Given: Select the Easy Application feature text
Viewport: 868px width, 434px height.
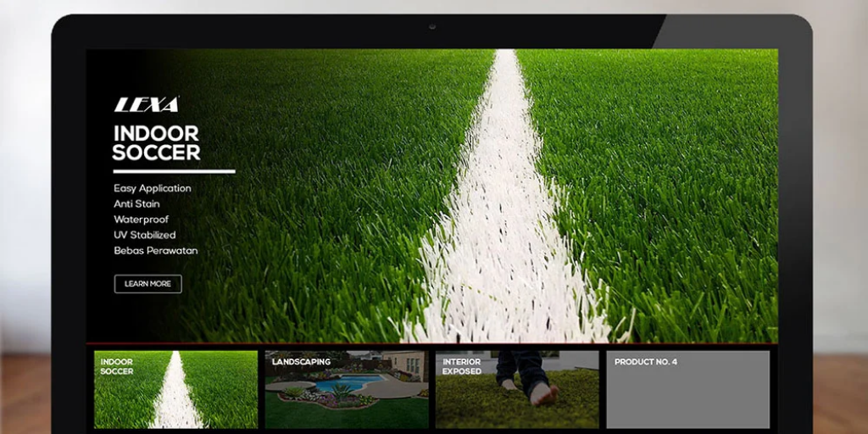Looking at the screenshot, I should click(153, 188).
